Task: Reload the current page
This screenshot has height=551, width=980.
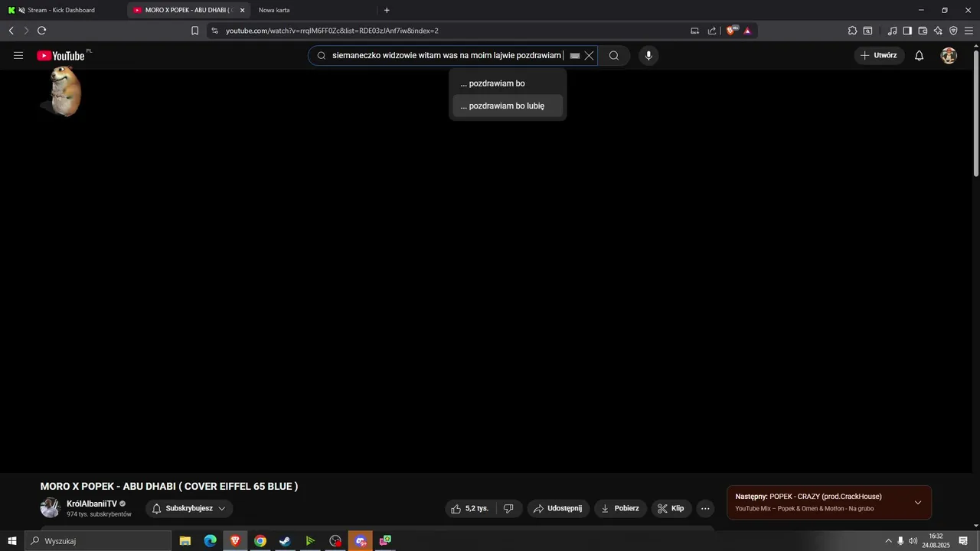Action: (41, 31)
